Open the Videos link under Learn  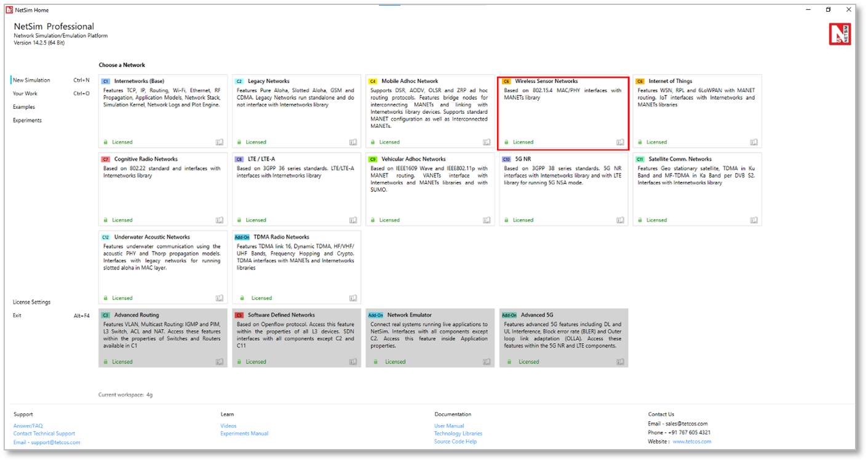click(228, 426)
